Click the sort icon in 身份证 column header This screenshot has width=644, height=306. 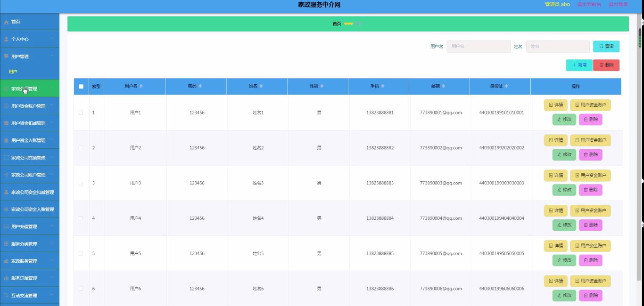pos(506,86)
